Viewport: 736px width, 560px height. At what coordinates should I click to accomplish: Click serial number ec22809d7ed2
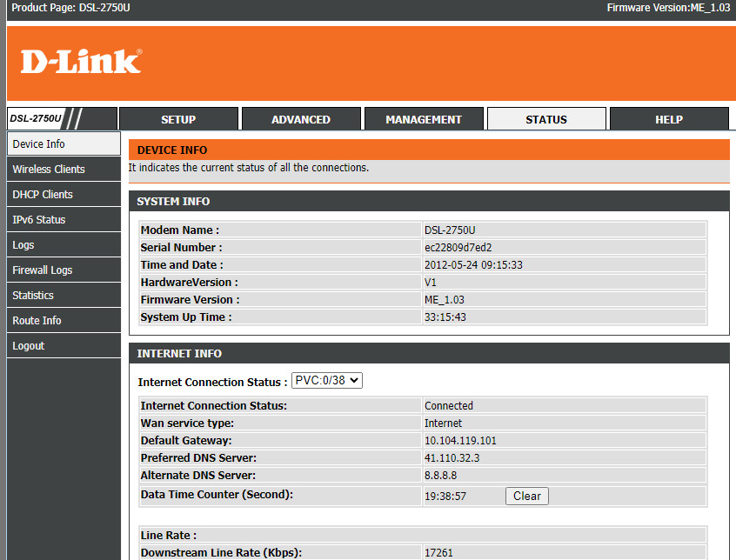point(458,247)
